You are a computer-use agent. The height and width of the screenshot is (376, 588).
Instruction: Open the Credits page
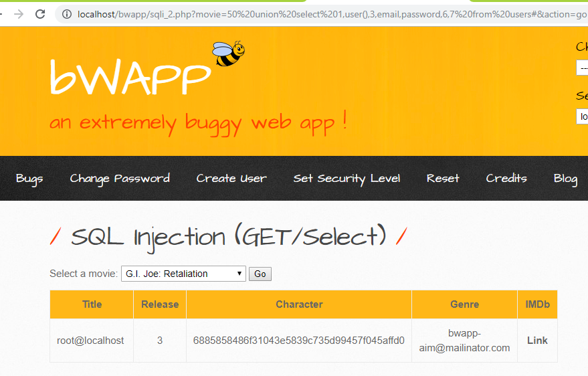click(x=506, y=178)
